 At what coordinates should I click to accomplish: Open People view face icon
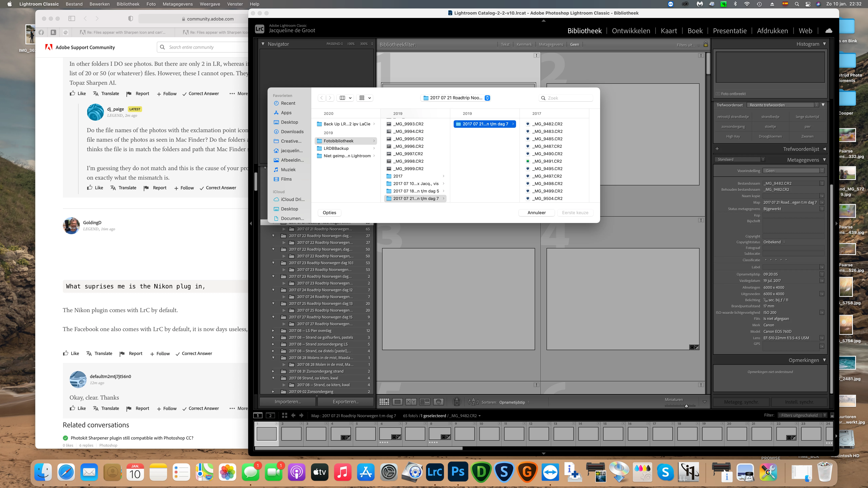coord(438,402)
